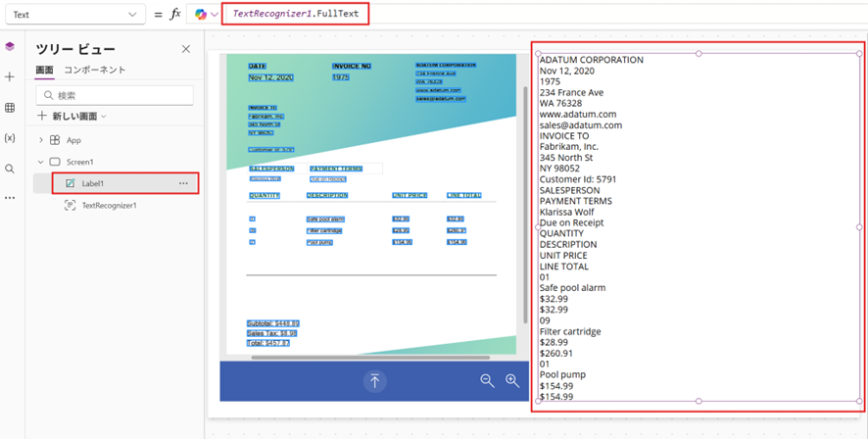Select TextRecognizer1 in the tree view
The width and height of the screenshot is (868, 439).
click(109, 206)
